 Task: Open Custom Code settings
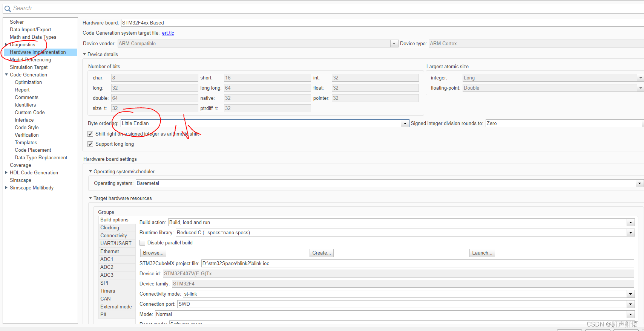pos(29,112)
